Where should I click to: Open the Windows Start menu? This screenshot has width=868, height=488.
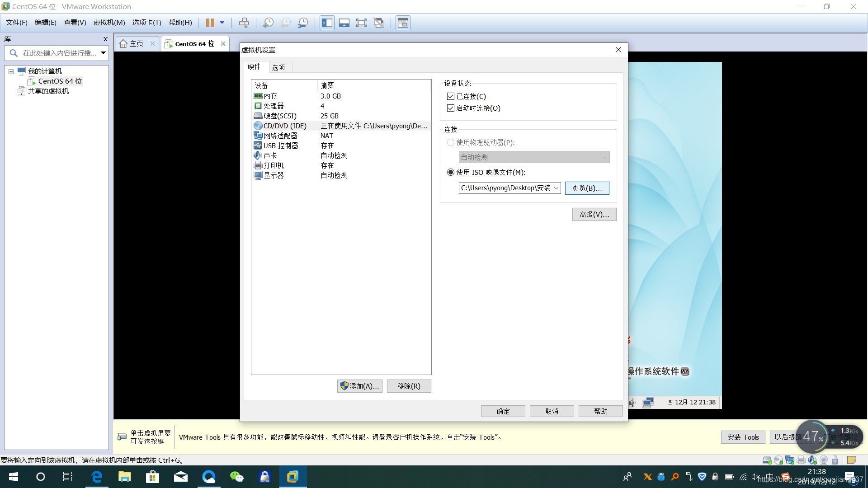coord(14,477)
